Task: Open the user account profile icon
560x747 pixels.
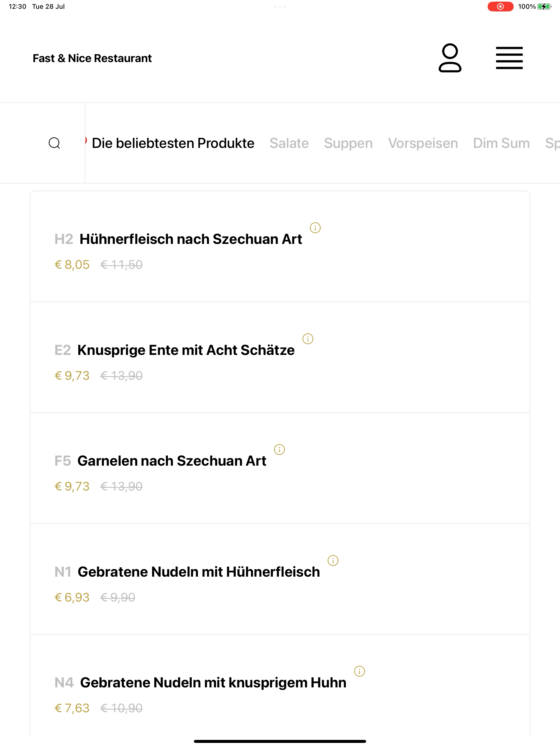Action: [450, 58]
